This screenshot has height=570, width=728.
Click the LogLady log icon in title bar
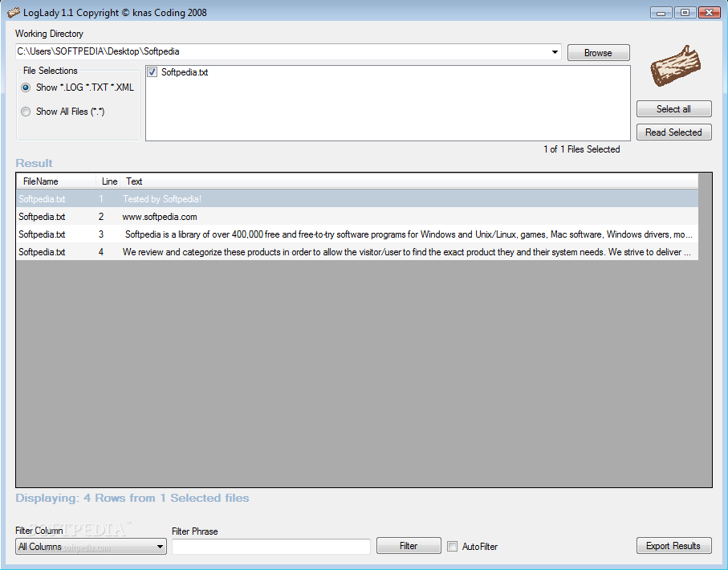point(14,13)
